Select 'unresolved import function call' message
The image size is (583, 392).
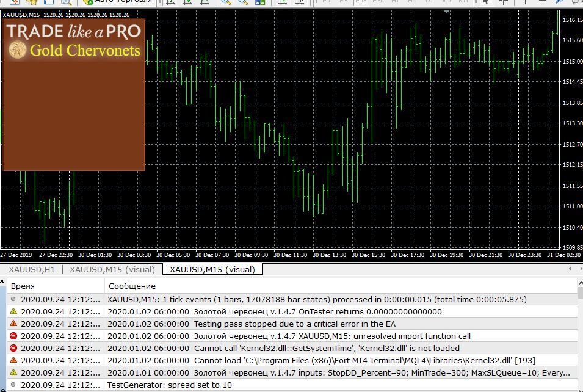[x=289, y=336]
